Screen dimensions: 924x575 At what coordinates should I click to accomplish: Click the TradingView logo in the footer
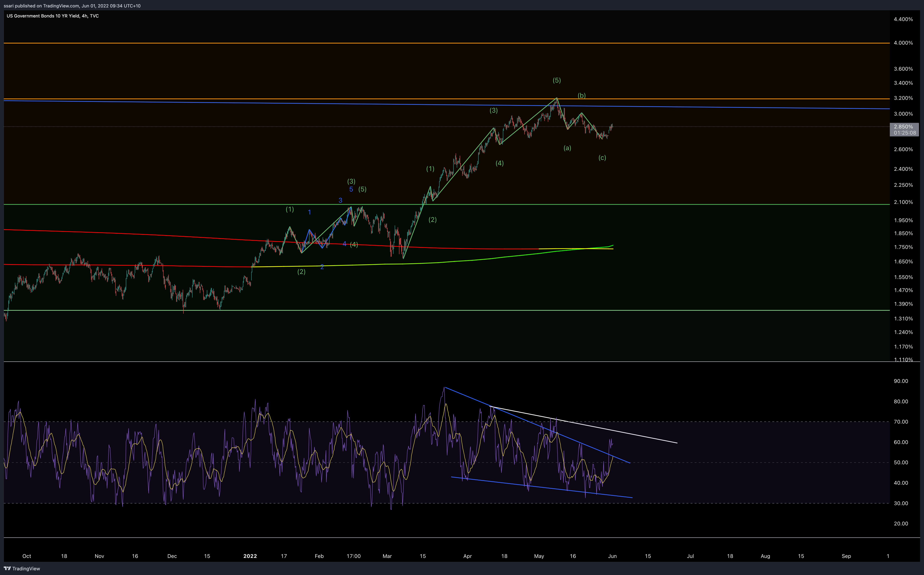[x=22, y=568]
